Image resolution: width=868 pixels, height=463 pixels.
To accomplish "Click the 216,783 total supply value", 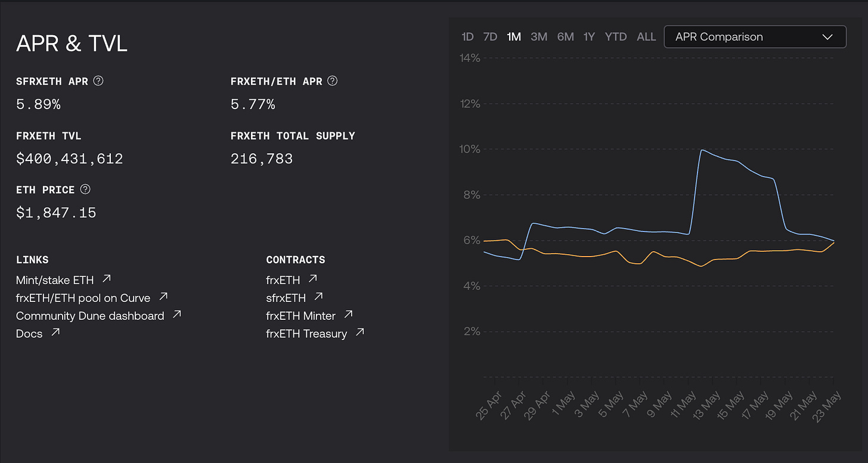I will [x=262, y=159].
